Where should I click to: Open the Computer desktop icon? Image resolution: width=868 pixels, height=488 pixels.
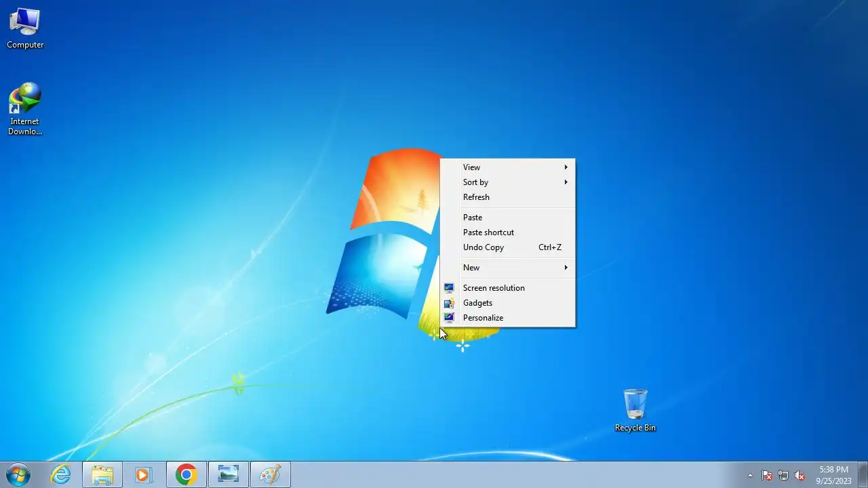[x=25, y=28]
